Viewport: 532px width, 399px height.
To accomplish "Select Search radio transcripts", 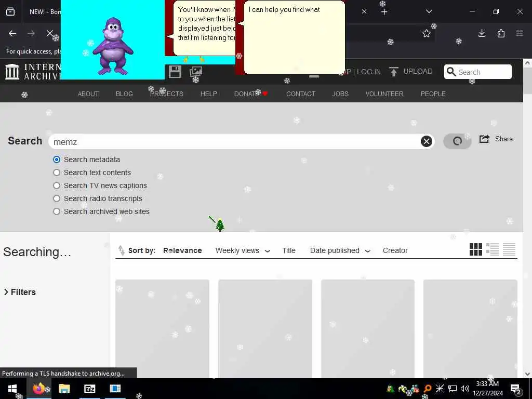I will click(x=57, y=198).
